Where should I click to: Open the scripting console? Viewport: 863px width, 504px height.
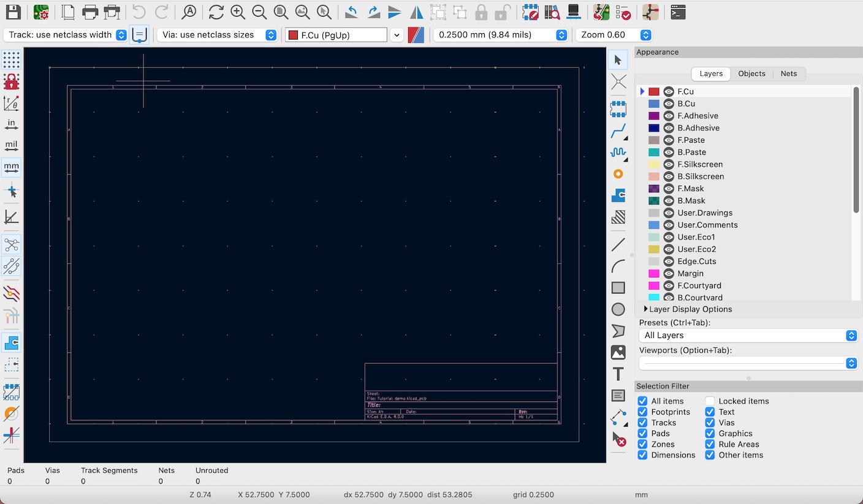pyautogui.click(x=678, y=12)
